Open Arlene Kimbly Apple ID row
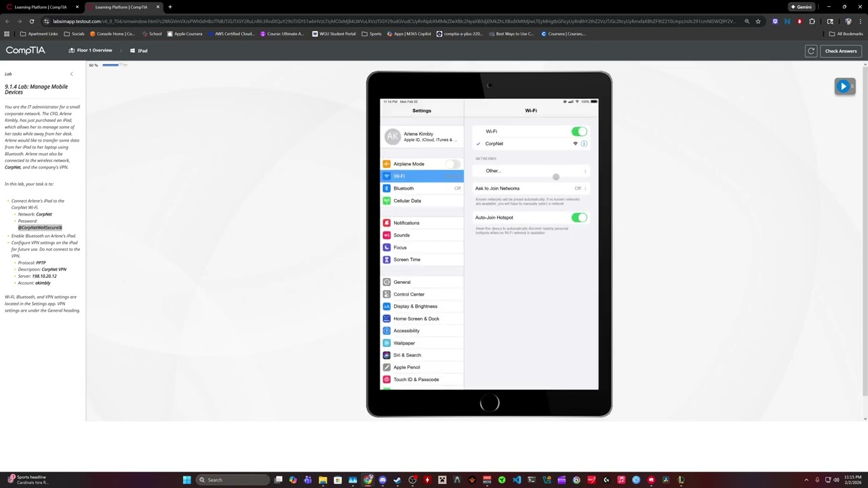The height and width of the screenshot is (488, 868). pos(422,136)
